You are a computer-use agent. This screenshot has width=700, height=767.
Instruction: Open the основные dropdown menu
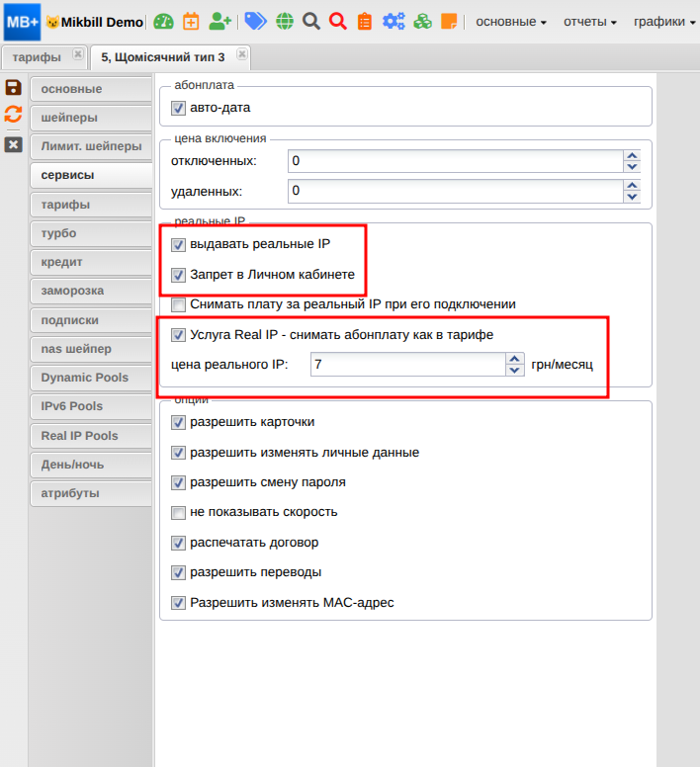pos(511,22)
